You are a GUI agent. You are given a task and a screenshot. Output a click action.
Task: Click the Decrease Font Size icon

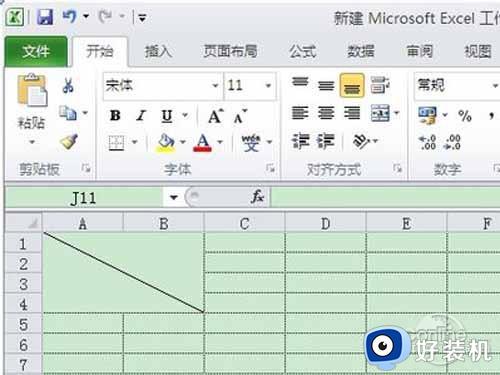(x=240, y=116)
